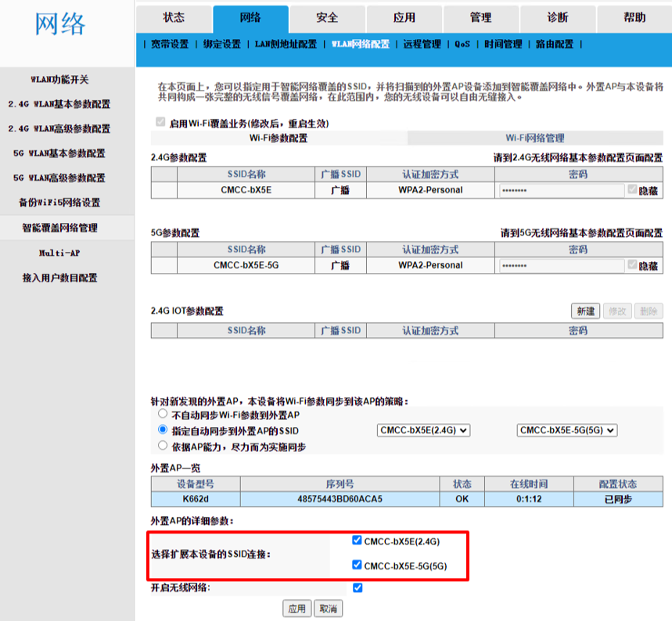Click OK status cell of K662d
672x621 pixels.
[462, 499]
